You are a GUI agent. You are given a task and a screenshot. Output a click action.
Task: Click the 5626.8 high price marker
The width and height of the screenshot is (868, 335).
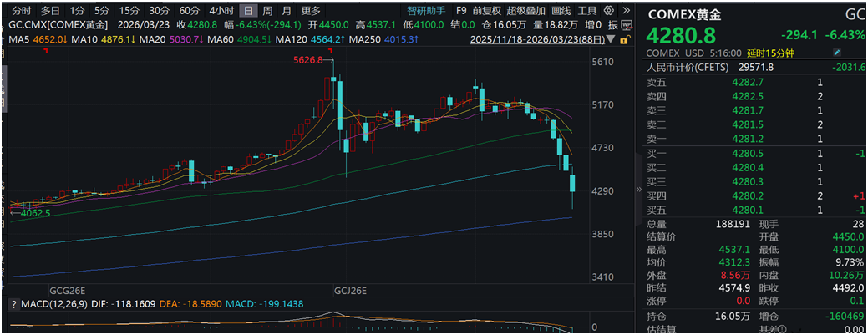pyautogui.click(x=307, y=60)
